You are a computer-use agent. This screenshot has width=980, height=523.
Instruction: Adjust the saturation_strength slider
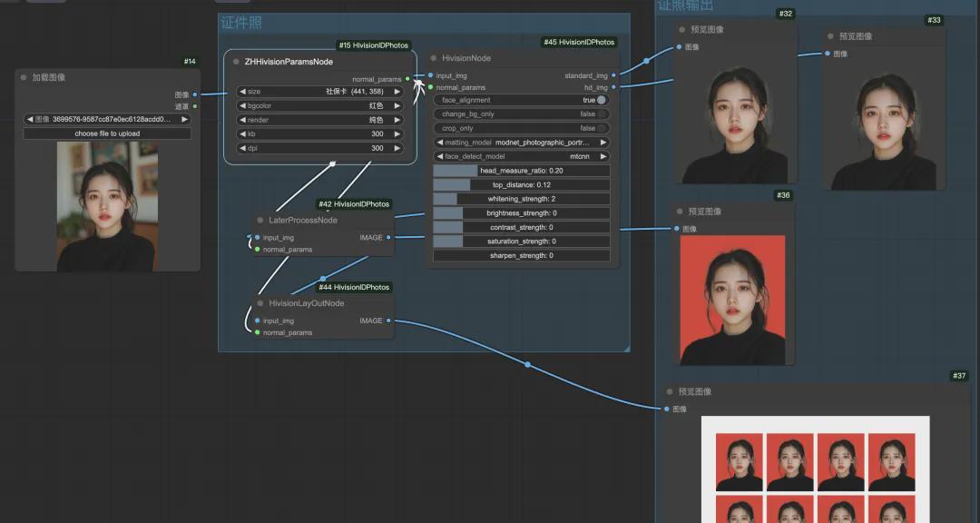click(x=521, y=241)
